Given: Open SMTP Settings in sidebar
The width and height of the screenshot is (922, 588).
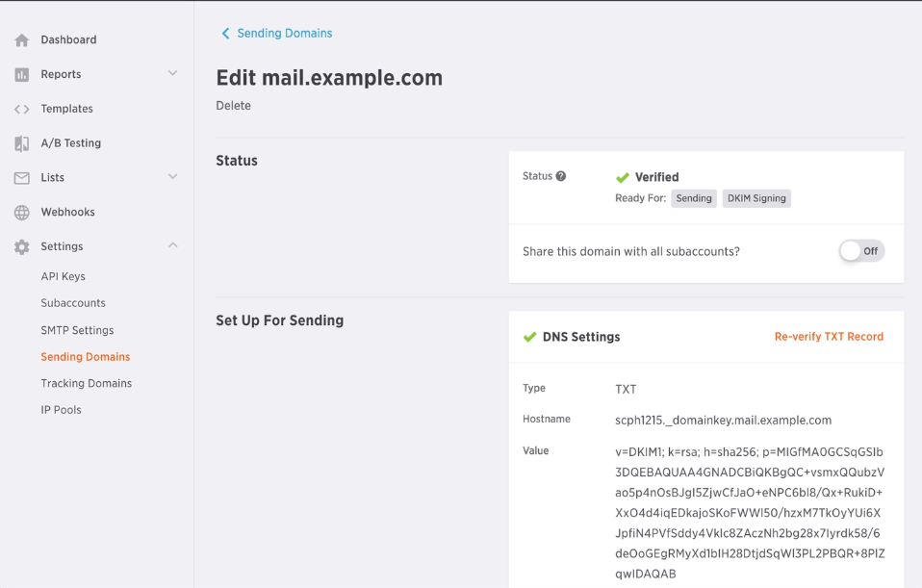Looking at the screenshot, I should (77, 330).
